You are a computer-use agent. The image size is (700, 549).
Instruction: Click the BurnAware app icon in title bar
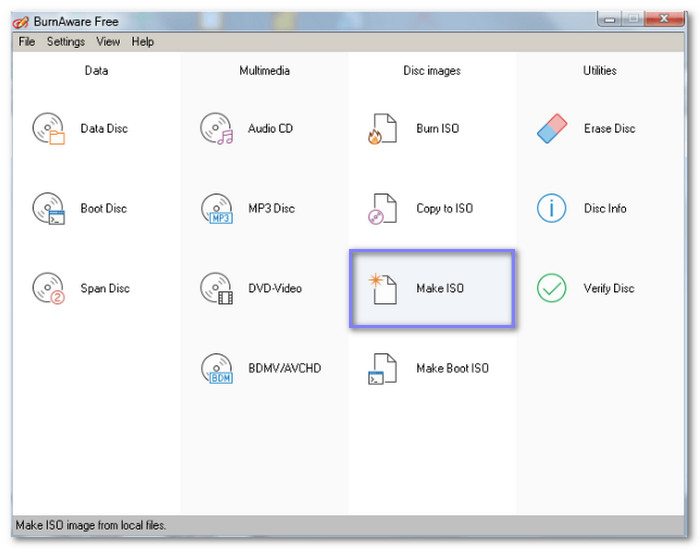pos(21,22)
